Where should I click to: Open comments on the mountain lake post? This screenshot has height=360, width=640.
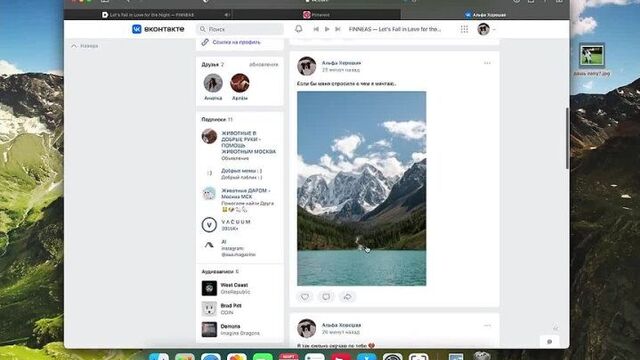pos(326,297)
